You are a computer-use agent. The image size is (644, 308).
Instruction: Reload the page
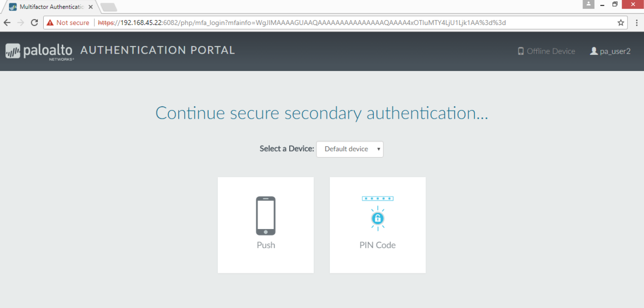[34, 23]
